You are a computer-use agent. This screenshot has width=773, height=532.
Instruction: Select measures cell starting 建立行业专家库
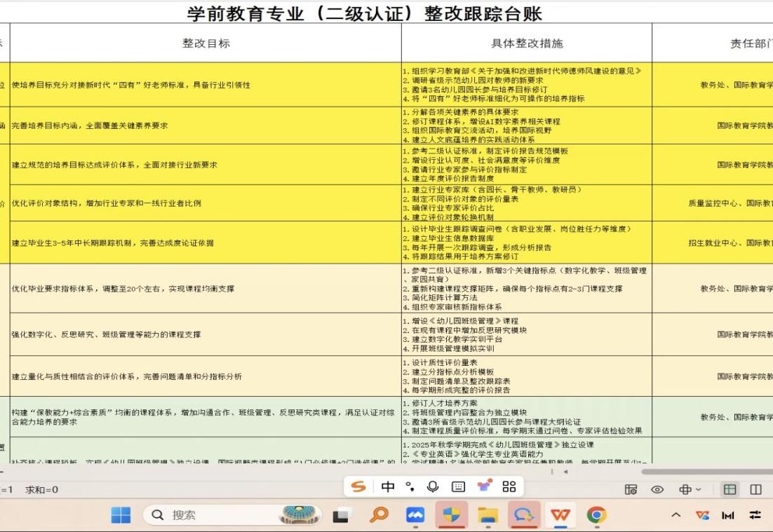point(527,203)
